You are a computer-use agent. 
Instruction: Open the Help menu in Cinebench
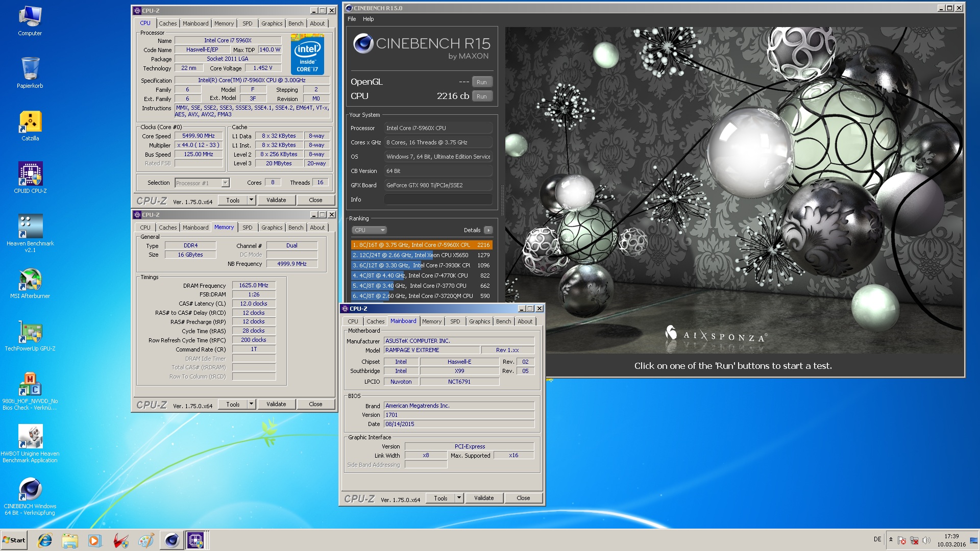[368, 19]
